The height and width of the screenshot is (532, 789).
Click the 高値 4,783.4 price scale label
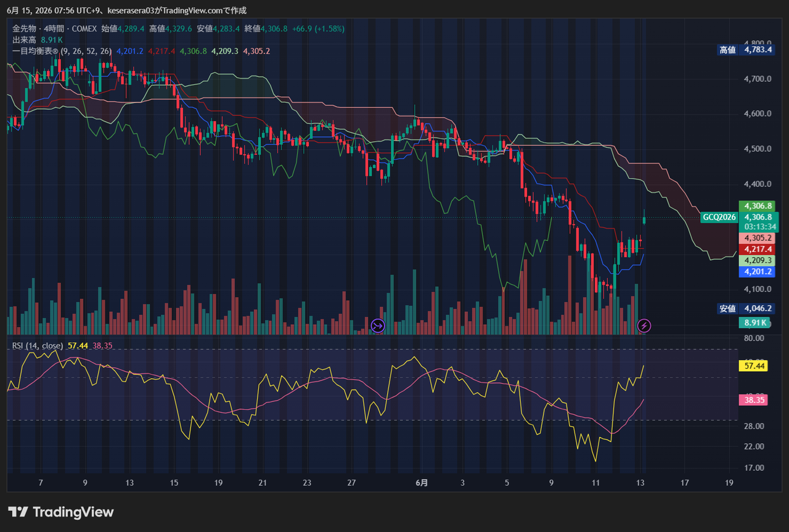pyautogui.click(x=746, y=50)
